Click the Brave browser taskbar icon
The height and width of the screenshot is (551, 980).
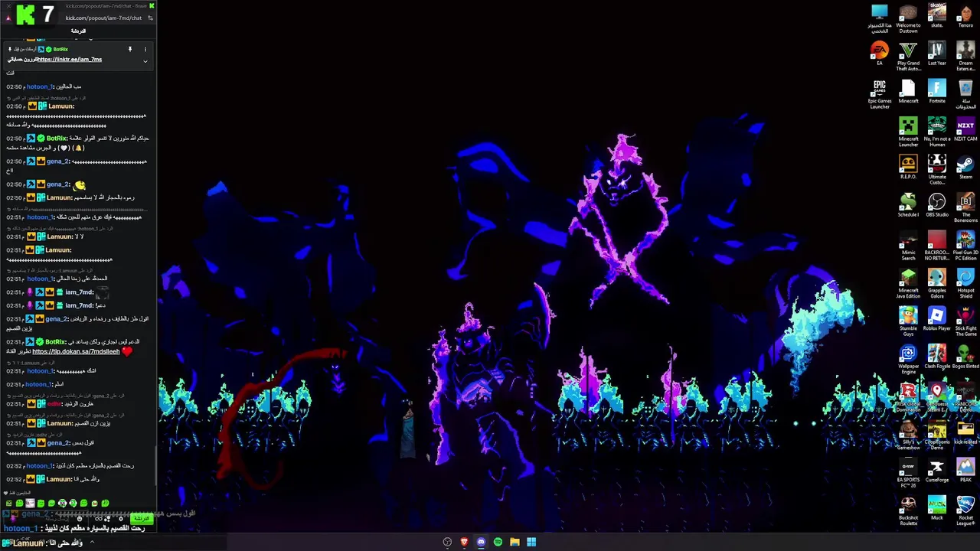(x=464, y=542)
